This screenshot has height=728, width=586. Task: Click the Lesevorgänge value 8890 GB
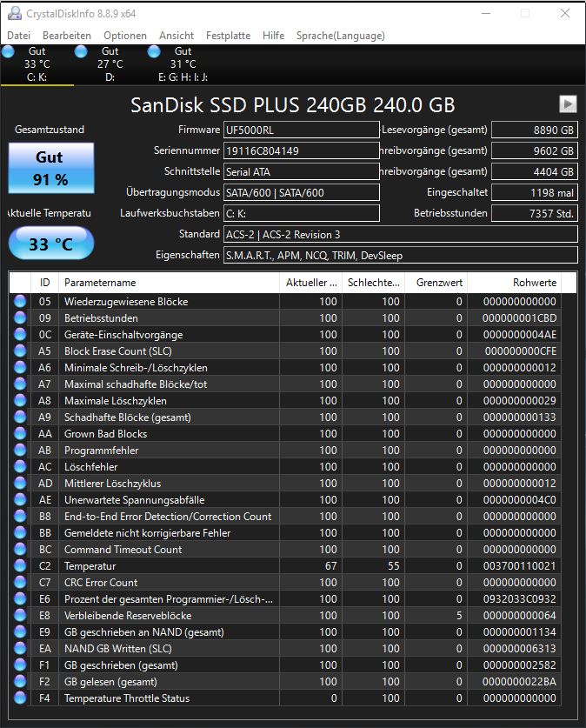point(535,130)
